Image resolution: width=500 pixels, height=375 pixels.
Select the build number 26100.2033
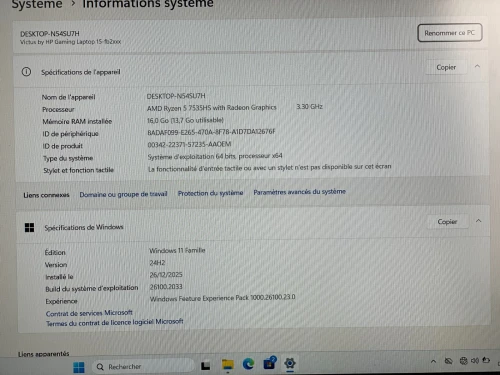[166, 287]
